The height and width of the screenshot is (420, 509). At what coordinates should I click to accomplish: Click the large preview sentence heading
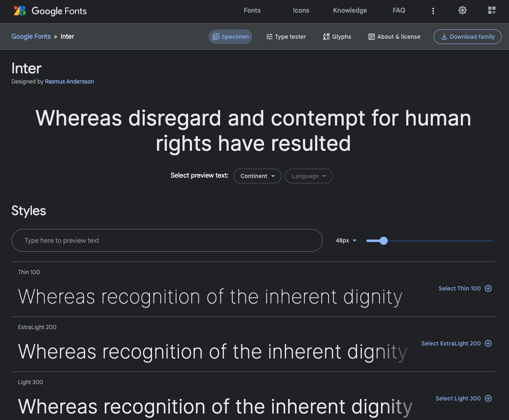coord(253,131)
